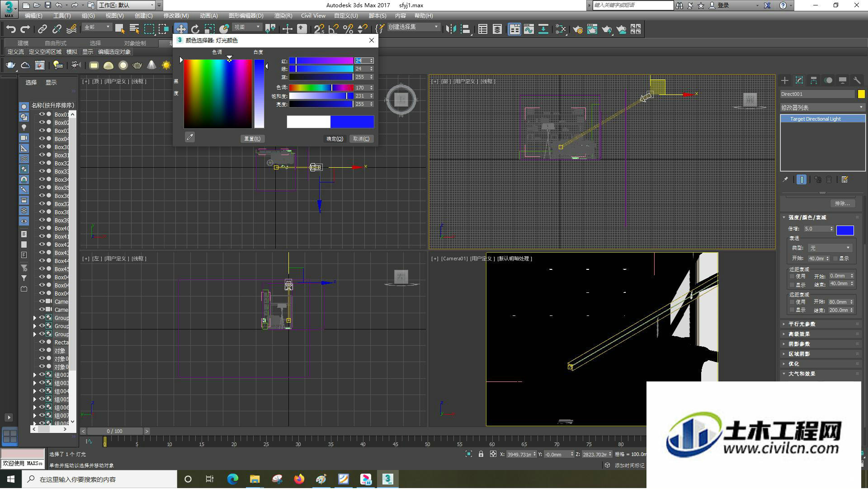Open the reference coordinate 视图 dropdown
868x489 pixels.
(247, 28)
